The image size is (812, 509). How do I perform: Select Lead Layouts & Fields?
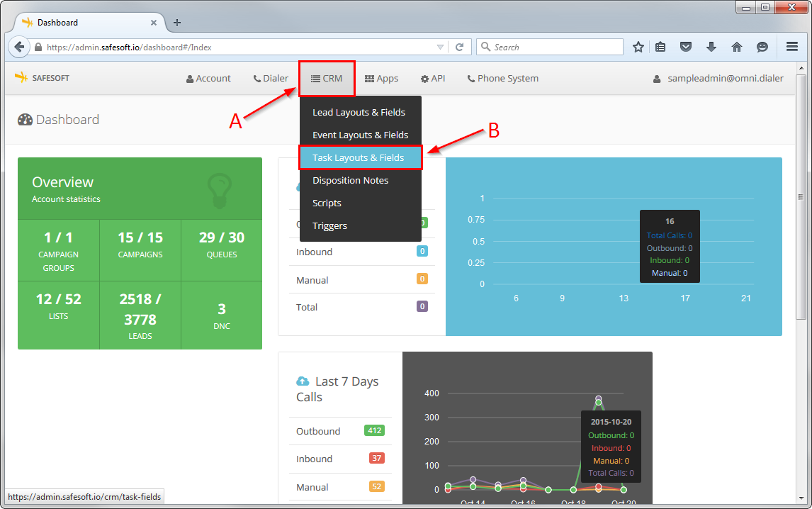[x=361, y=113]
